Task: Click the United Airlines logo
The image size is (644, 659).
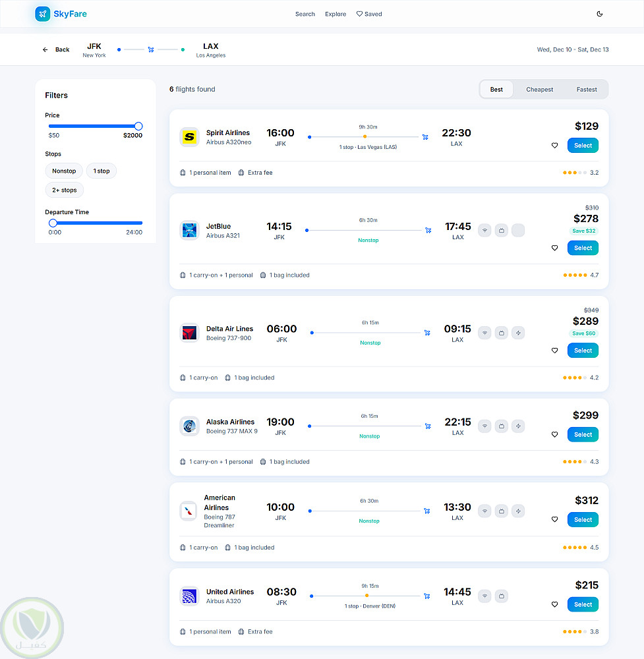Action: (x=189, y=596)
